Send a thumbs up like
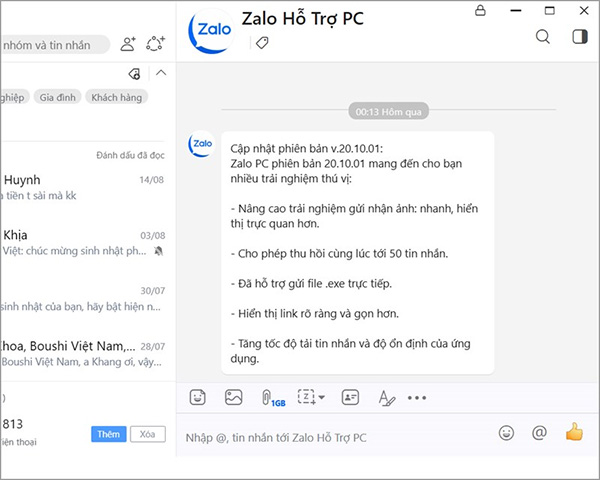 tap(574, 432)
